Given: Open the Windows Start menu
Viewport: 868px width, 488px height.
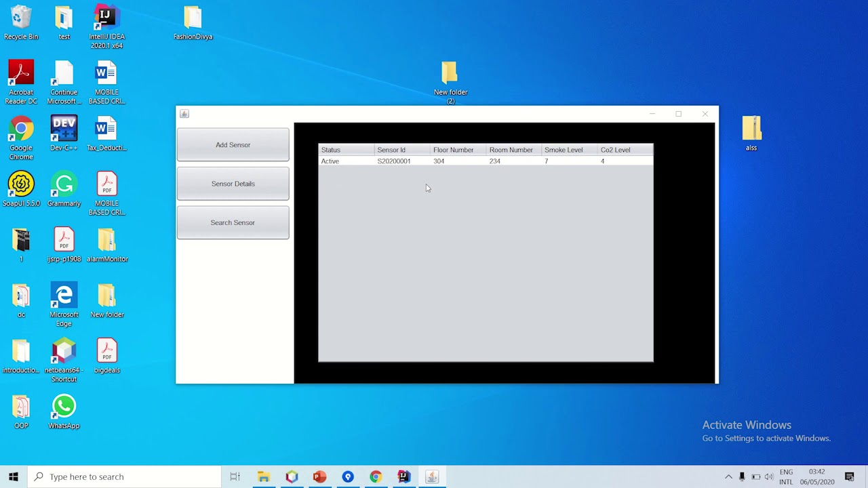Looking at the screenshot, I should pos(14,476).
